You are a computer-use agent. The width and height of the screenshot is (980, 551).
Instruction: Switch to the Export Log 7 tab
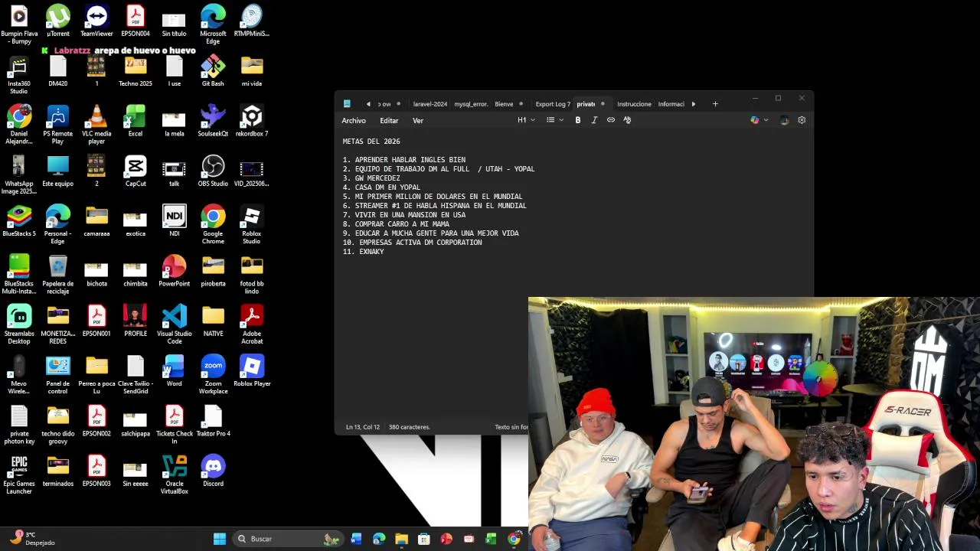[553, 104]
